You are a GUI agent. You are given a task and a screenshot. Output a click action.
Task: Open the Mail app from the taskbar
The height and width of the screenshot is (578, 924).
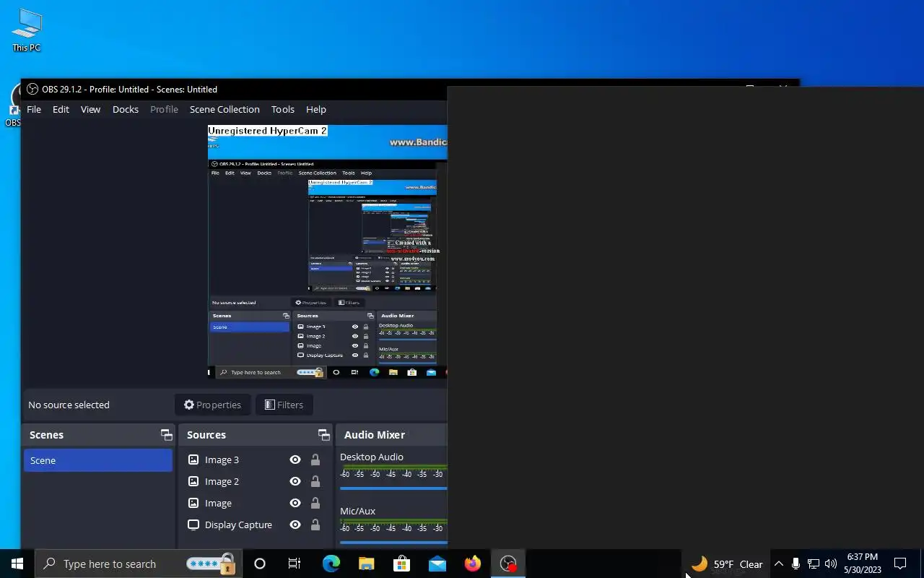pyautogui.click(x=437, y=564)
